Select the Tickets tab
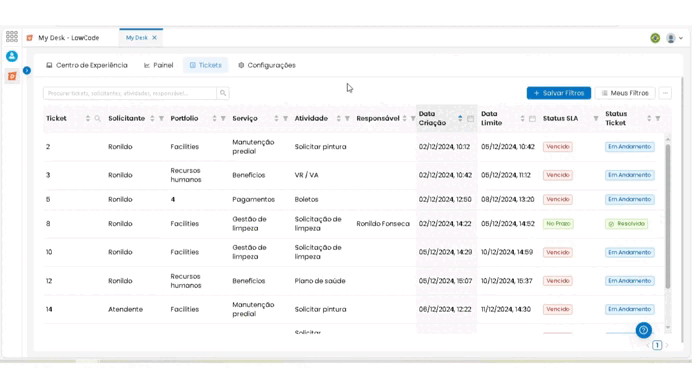 (206, 65)
